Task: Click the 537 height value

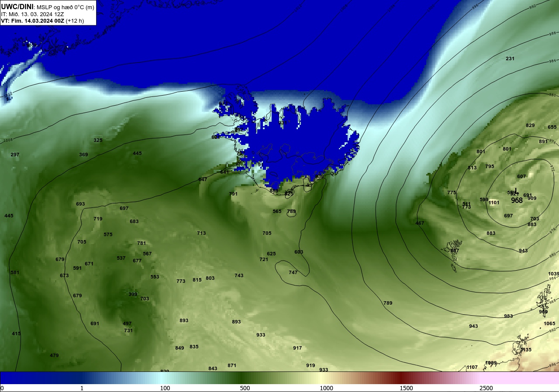Action: (121, 258)
